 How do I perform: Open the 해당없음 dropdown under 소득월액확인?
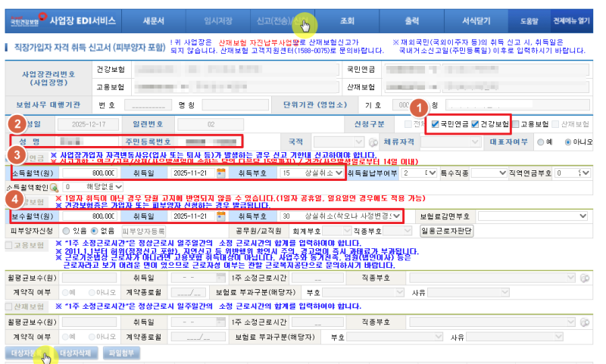92,187
